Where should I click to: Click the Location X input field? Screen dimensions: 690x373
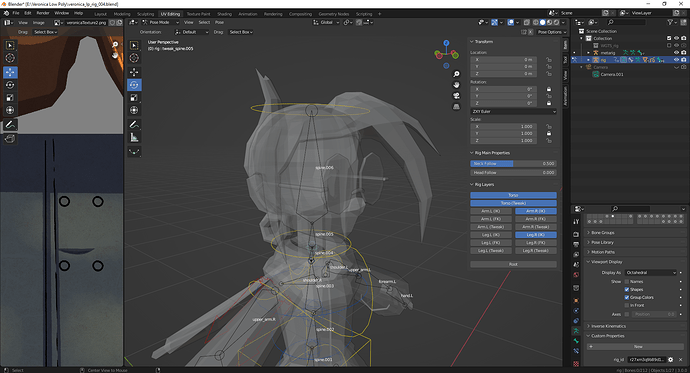coord(504,59)
